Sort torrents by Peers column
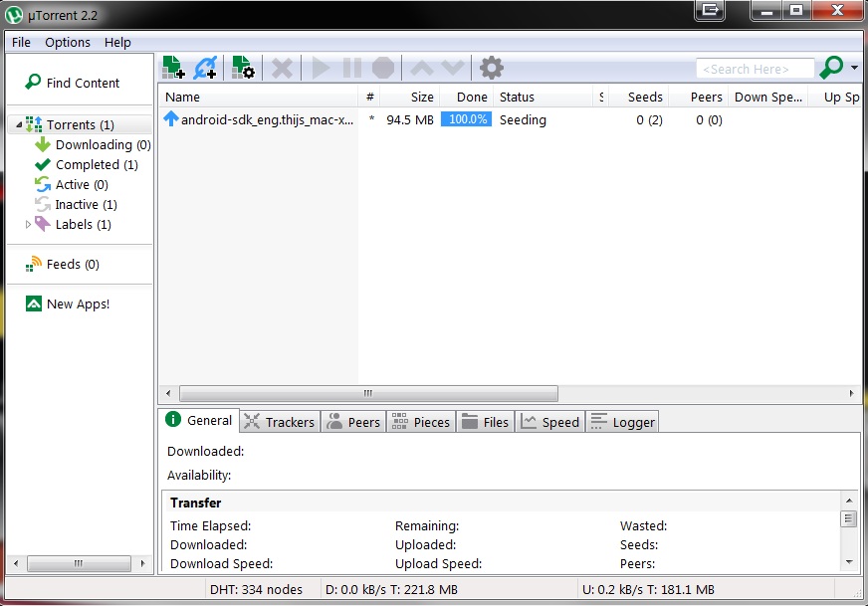This screenshot has width=868, height=606. point(699,97)
